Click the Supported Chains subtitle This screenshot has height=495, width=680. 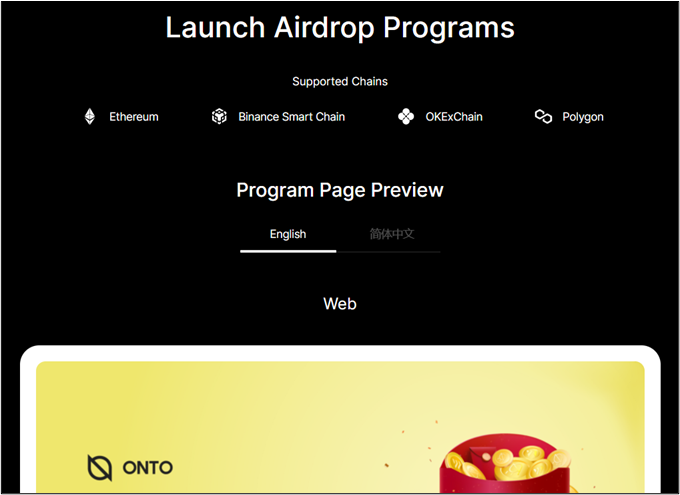point(340,81)
